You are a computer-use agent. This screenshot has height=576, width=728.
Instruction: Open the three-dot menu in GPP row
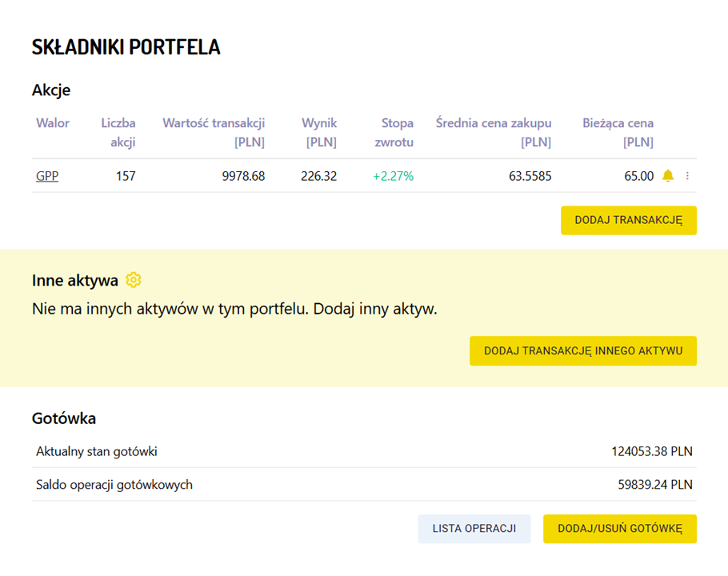coord(687,176)
